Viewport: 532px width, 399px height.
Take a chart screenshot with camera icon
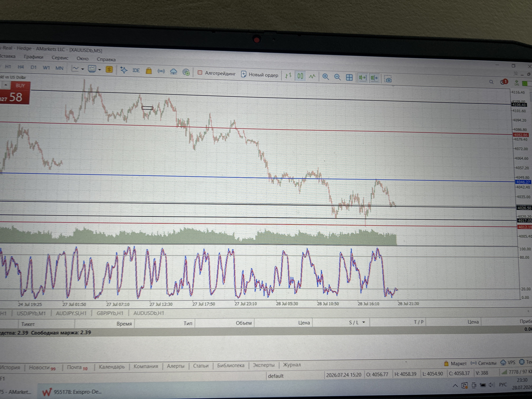tap(388, 79)
